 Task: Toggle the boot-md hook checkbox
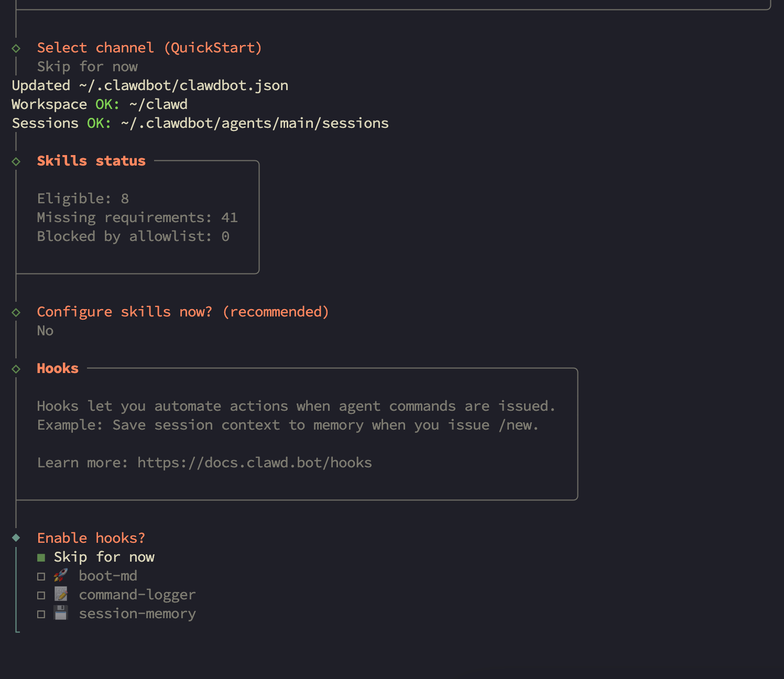click(x=41, y=576)
